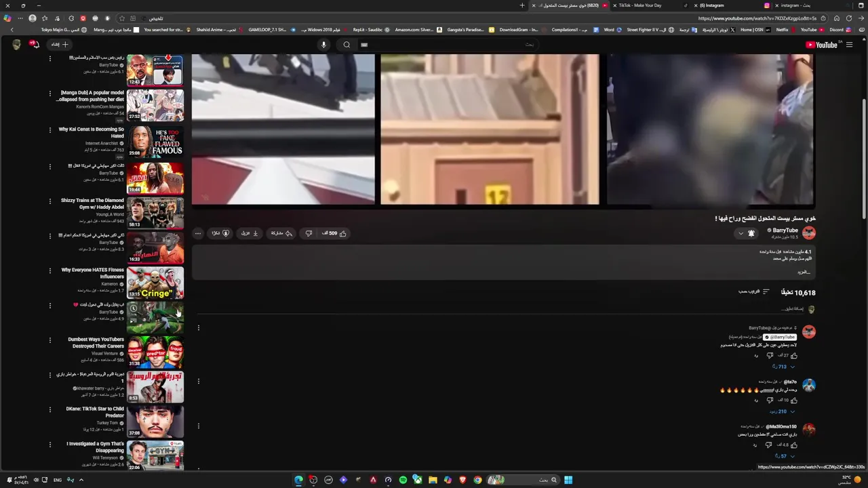868x488 pixels.
Task: Open File Explorer from the taskbar
Action: click(433, 480)
